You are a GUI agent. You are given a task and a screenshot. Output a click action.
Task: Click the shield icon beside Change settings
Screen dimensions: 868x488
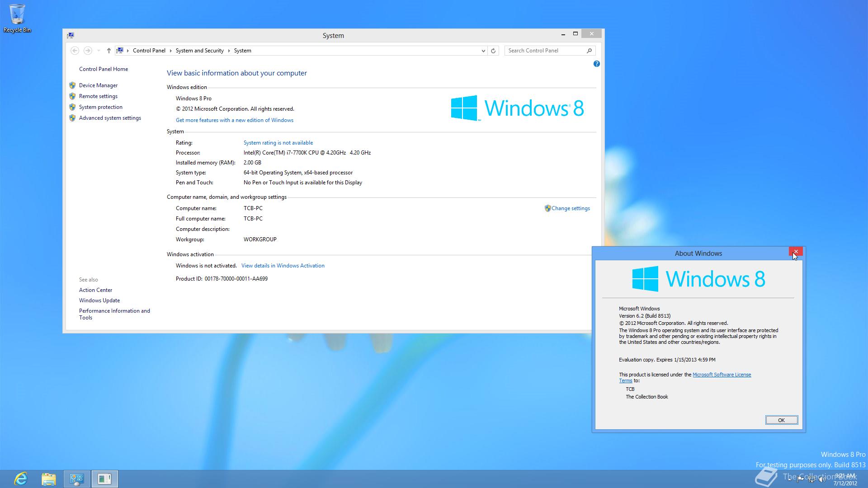point(547,208)
